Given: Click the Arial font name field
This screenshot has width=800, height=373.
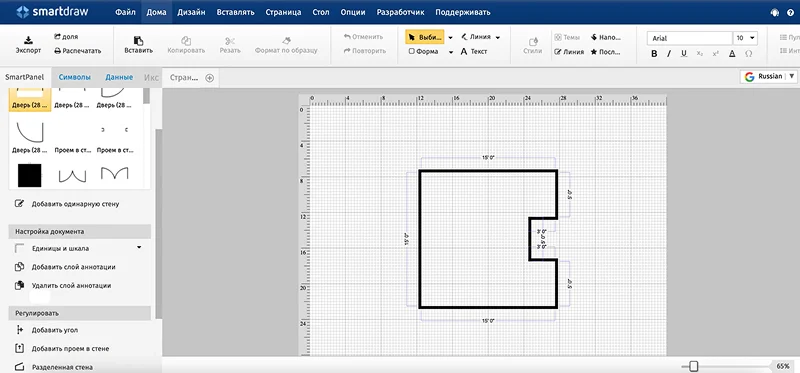Looking at the screenshot, I should click(690, 38).
